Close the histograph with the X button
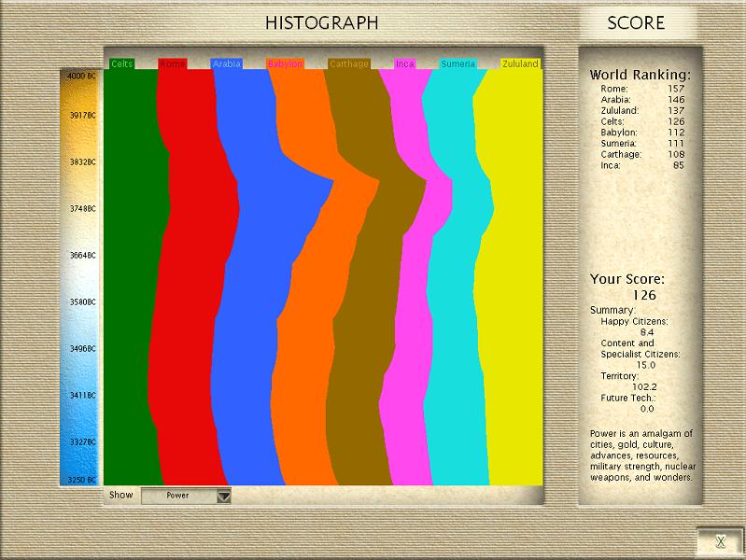Viewport: 746px width, 560px height. [720, 541]
